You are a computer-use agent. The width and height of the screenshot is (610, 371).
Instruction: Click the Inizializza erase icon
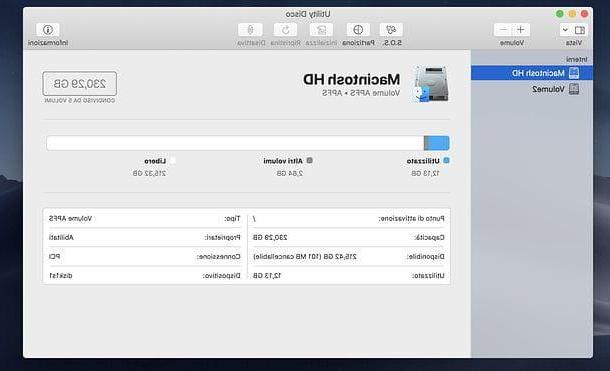(x=321, y=30)
